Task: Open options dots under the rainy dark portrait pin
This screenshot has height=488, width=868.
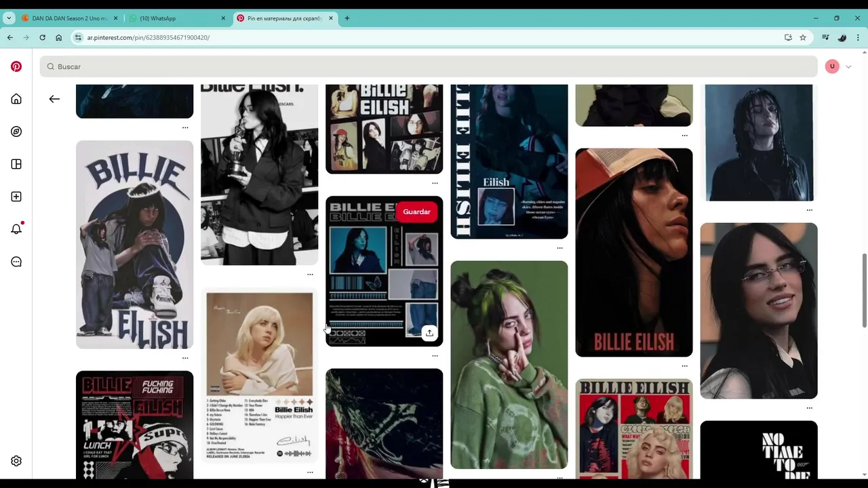Action: [x=809, y=210]
